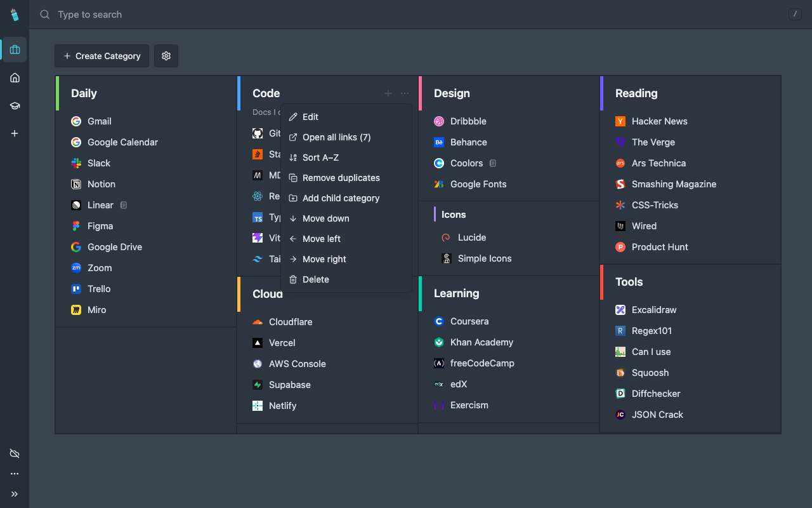Click the Reading category title

click(x=636, y=93)
